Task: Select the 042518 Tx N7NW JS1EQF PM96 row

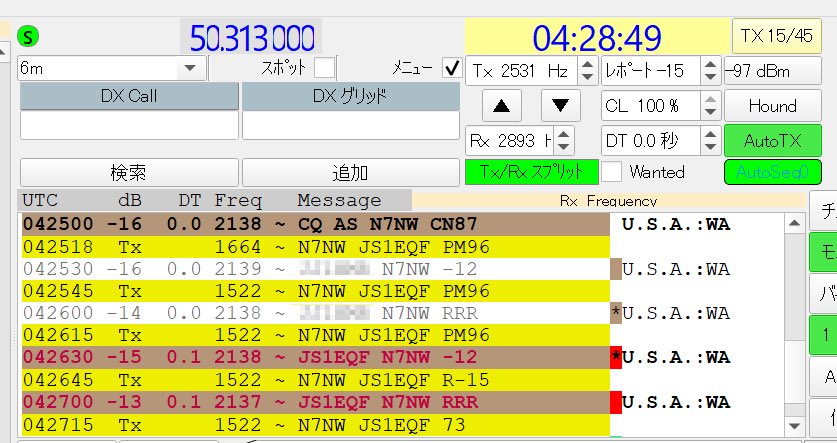Action: (x=315, y=247)
